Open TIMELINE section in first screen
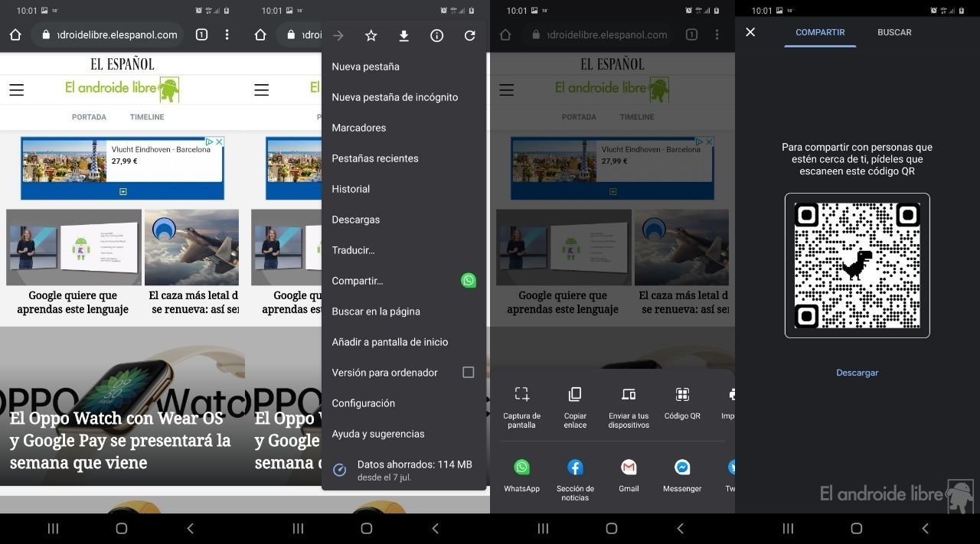The width and height of the screenshot is (980, 544). point(146,117)
